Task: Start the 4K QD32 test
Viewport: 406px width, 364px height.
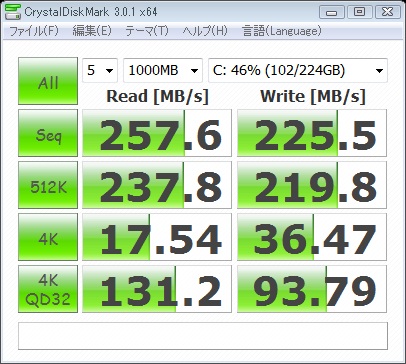Action: click(x=48, y=289)
